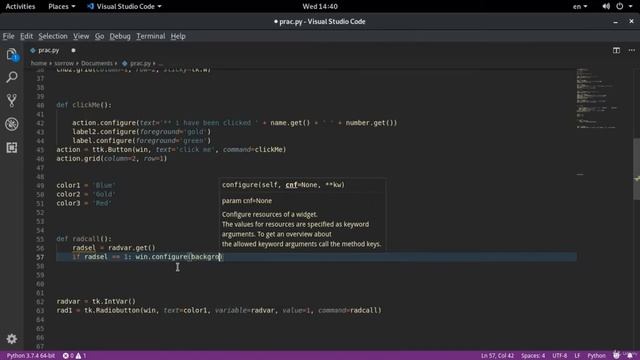Click line number 63 in gutter

tap(40, 311)
